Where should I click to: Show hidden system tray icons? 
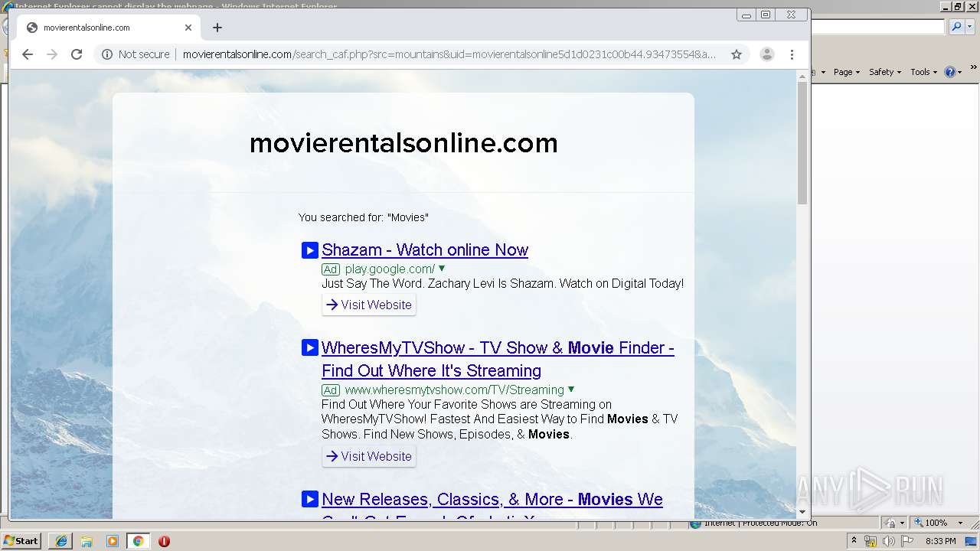pyautogui.click(x=854, y=541)
